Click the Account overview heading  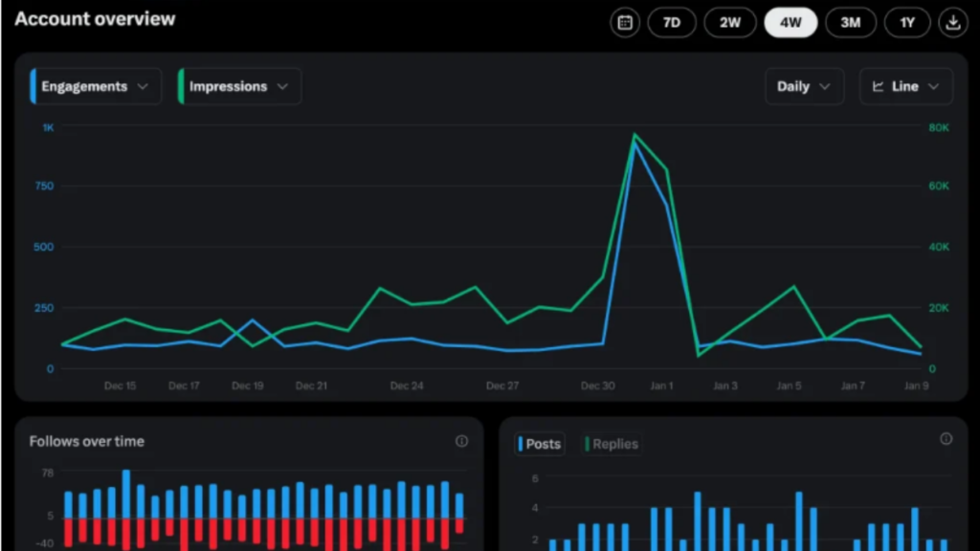pos(95,19)
